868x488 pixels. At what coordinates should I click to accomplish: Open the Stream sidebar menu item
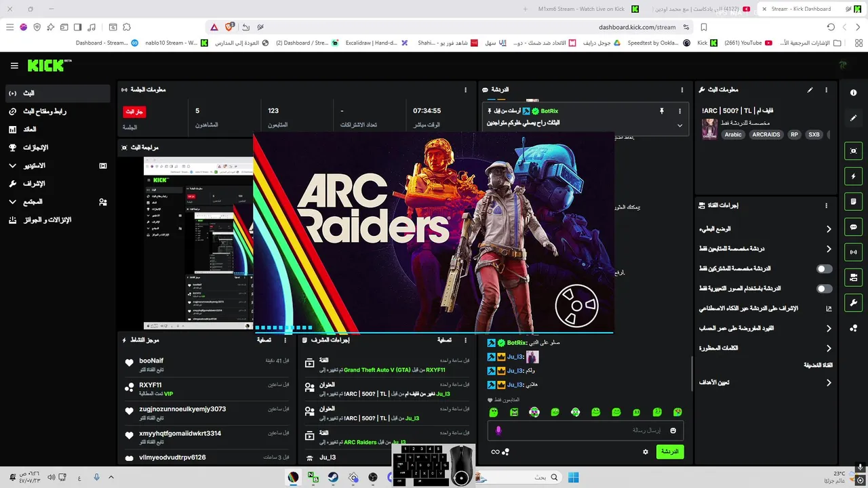pyautogui.click(x=58, y=93)
